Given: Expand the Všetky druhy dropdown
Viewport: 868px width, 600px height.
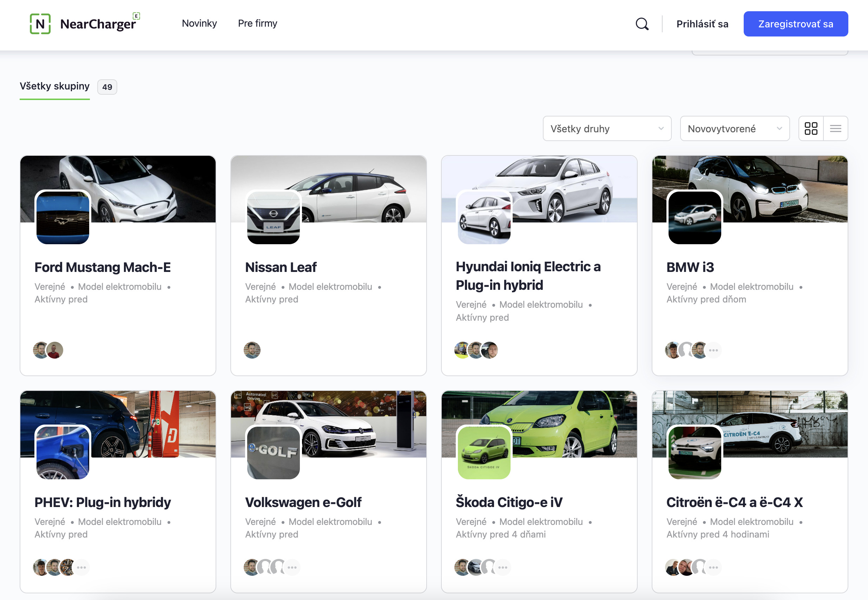Looking at the screenshot, I should point(607,128).
